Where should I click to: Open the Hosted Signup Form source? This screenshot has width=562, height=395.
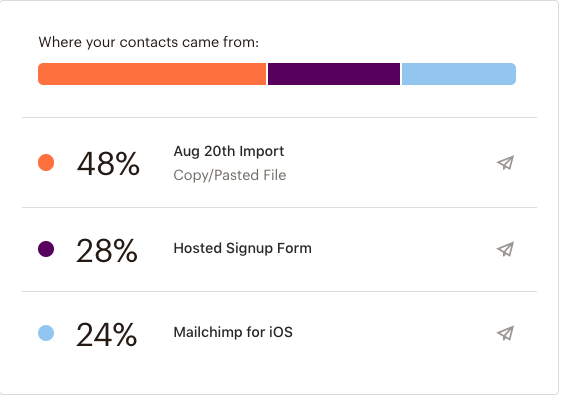(x=242, y=248)
